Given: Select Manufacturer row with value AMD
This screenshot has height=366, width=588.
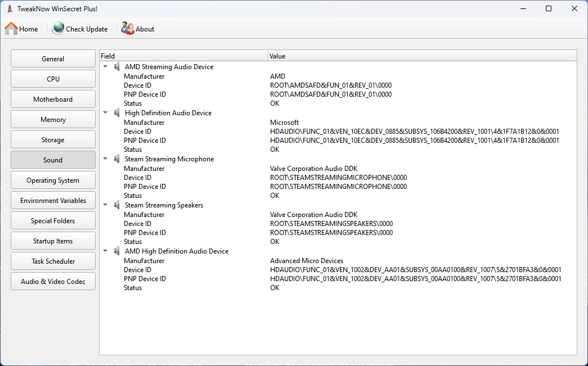Looking at the screenshot, I should [338, 76].
